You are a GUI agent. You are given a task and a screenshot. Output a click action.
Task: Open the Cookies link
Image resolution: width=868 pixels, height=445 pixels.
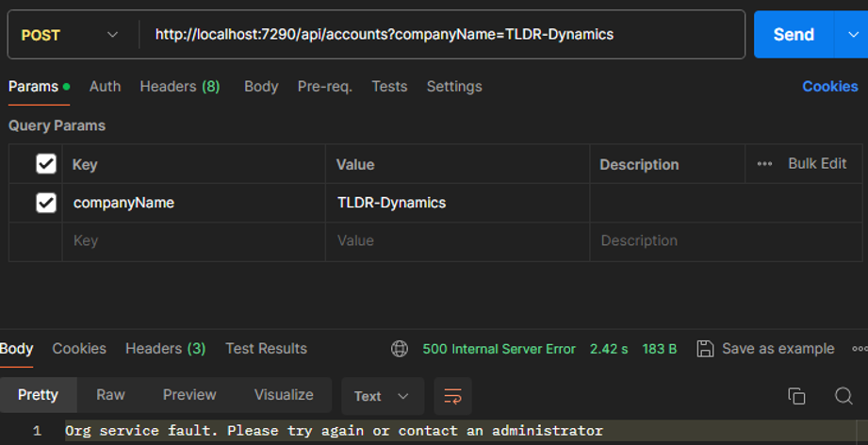829,87
